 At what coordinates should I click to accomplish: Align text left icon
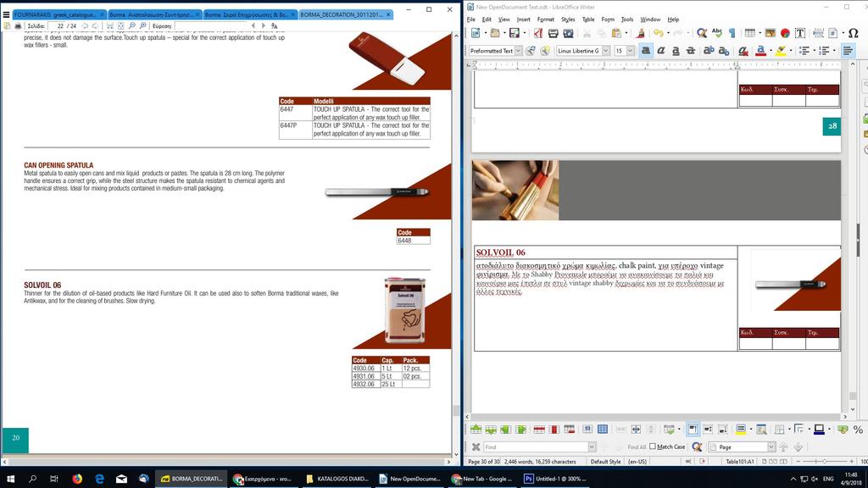click(x=848, y=51)
